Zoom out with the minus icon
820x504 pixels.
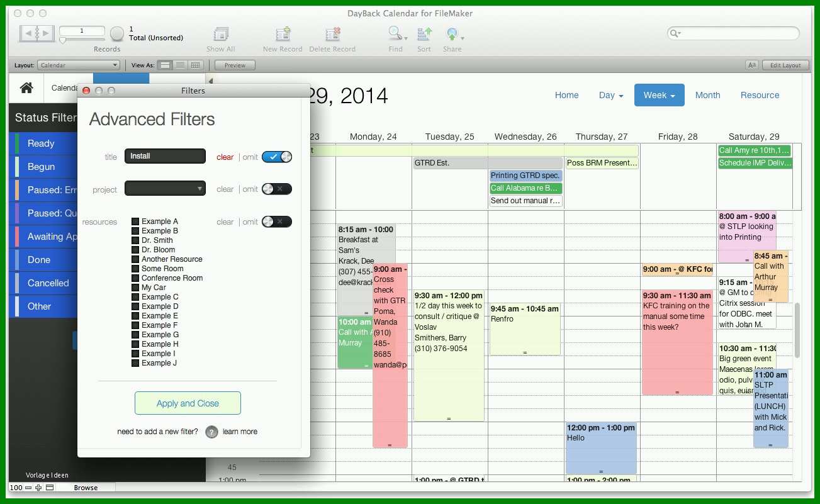(28, 488)
